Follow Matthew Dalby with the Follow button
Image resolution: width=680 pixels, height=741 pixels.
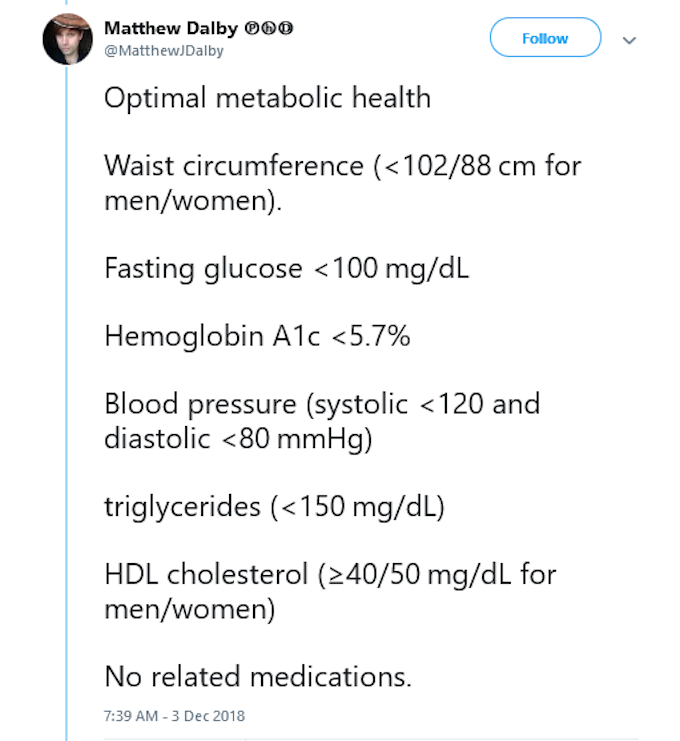coord(545,37)
